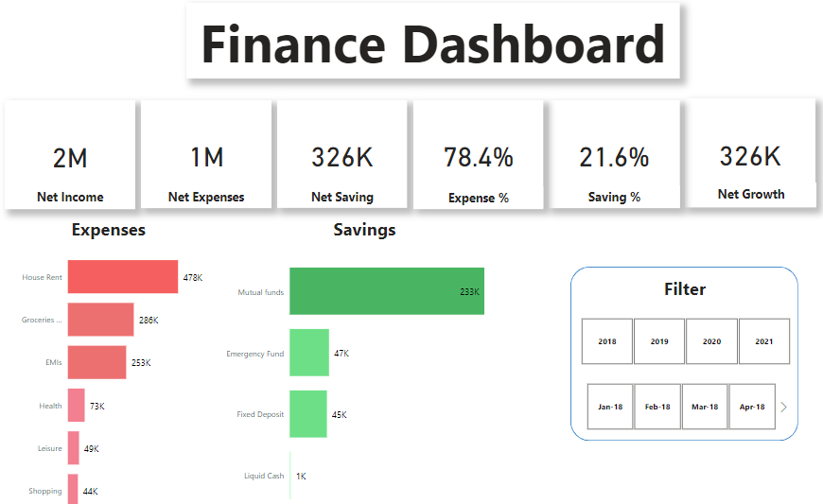Click the House Rent expense bar
Image resolution: width=823 pixels, height=504 pixels.
click(122, 277)
